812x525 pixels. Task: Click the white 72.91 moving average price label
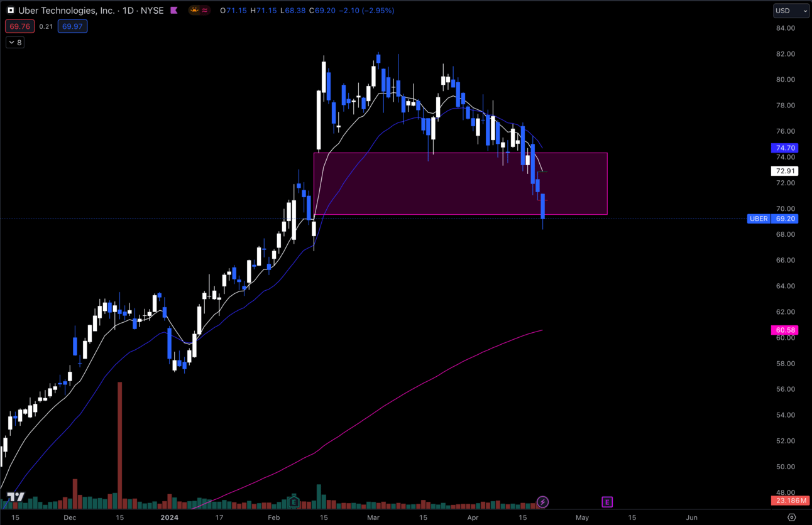pyautogui.click(x=785, y=171)
